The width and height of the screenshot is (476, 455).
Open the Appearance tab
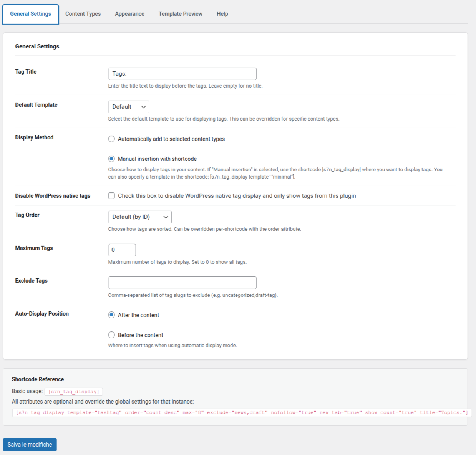coord(129,14)
